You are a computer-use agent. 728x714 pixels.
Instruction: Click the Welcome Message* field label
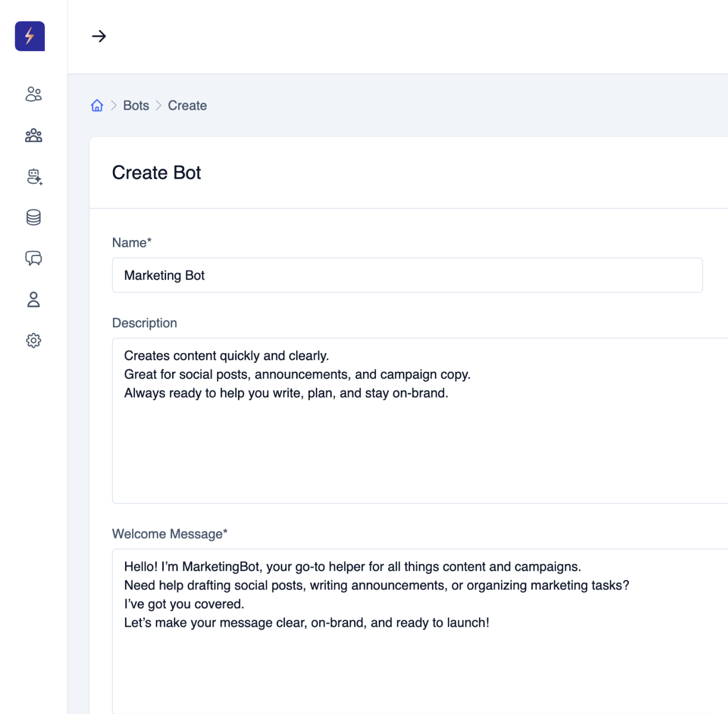coord(169,534)
